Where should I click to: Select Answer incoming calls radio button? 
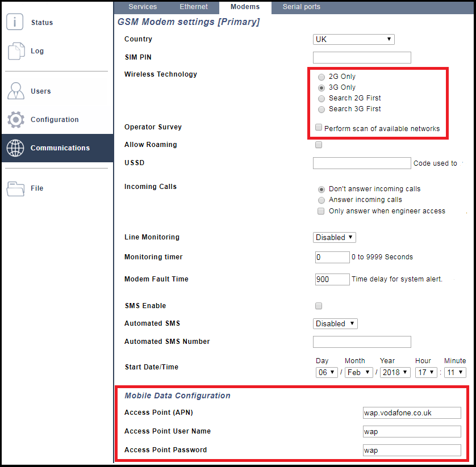pos(321,200)
